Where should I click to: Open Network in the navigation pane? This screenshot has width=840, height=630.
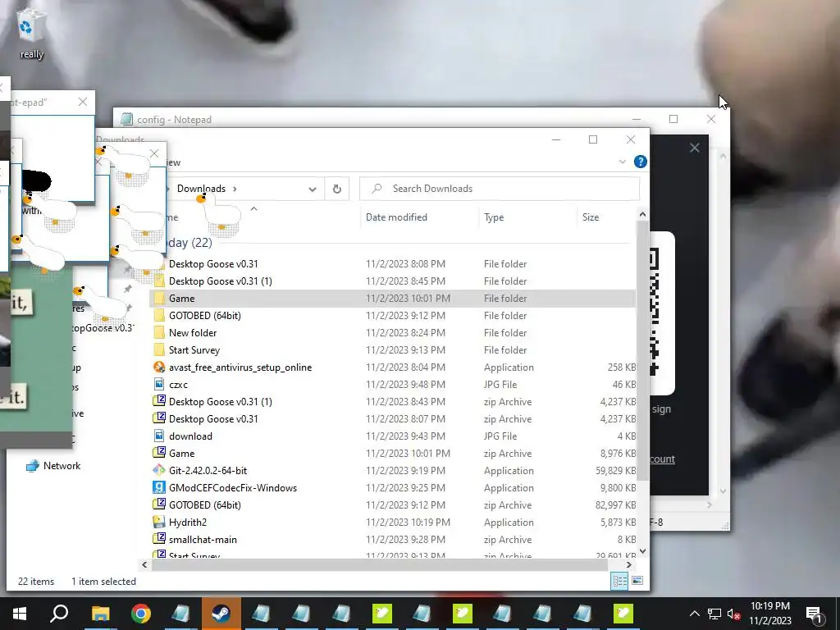click(x=53, y=466)
